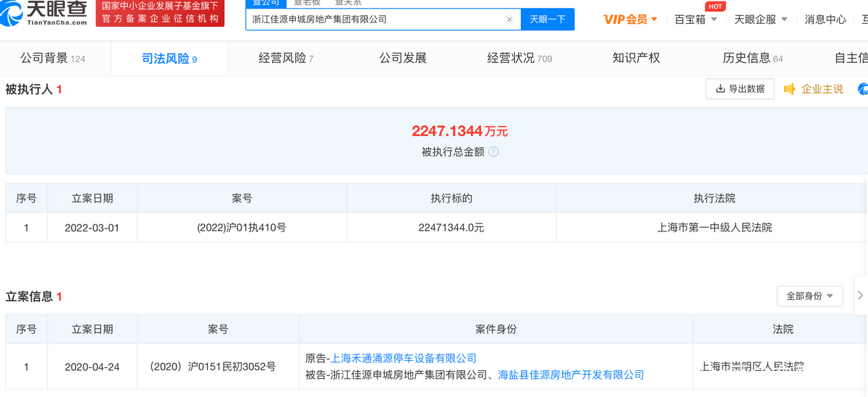Image resolution: width=868 pixels, height=397 pixels.
Task: Click the 被执行总金额 label
Action: pyautogui.click(x=454, y=152)
